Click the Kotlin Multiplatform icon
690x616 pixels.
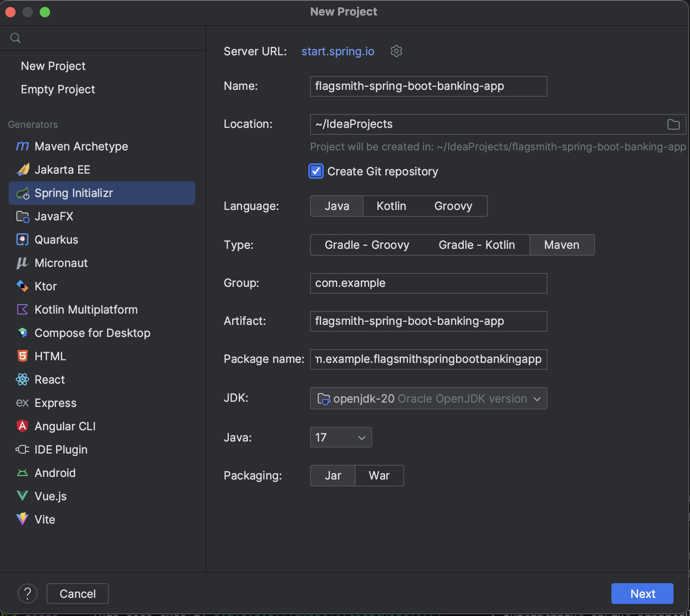pyautogui.click(x=22, y=310)
